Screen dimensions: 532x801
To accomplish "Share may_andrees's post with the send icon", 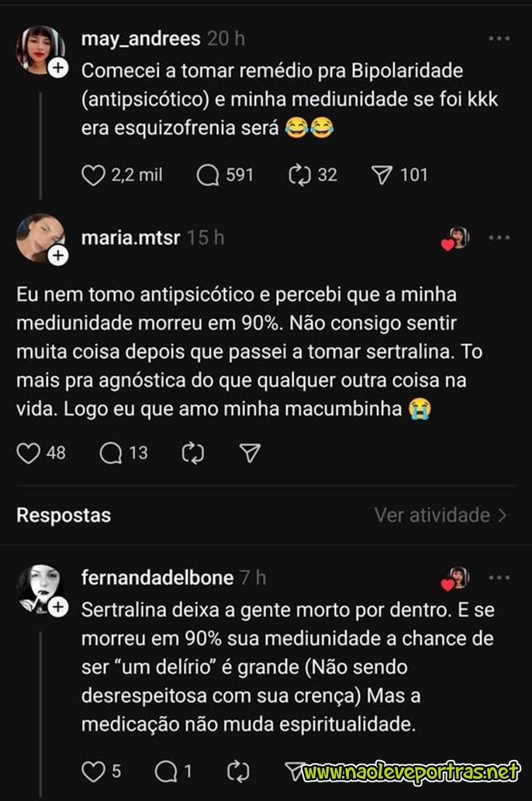I will [382, 175].
